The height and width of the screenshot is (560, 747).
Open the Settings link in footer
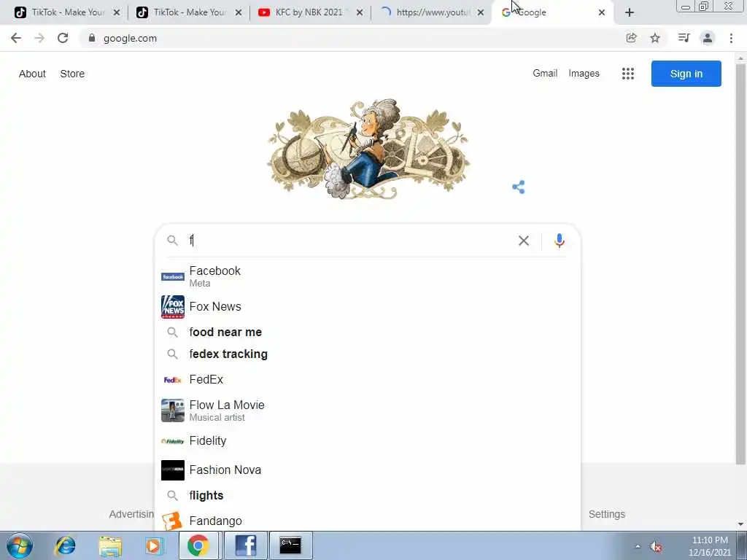coord(606,514)
